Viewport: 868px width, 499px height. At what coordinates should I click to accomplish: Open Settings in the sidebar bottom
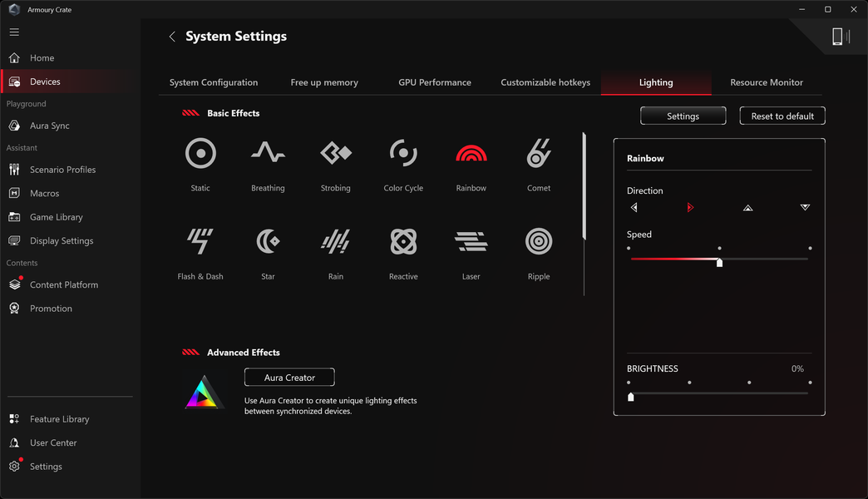pyautogui.click(x=71, y=467)
